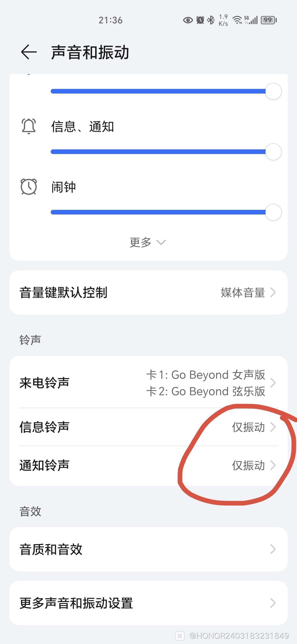Image resolution: width=297 pixels, height=644 pixels.
Task: Tap the alarm clock icon
Action: [x=29, y=187]
